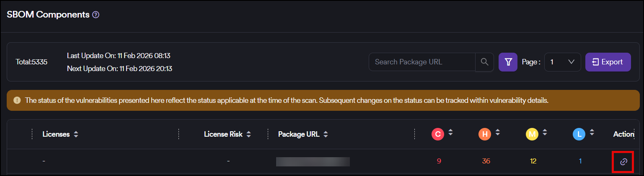Click the warning info icon in banner
The image size is (644, 176).
17,100
